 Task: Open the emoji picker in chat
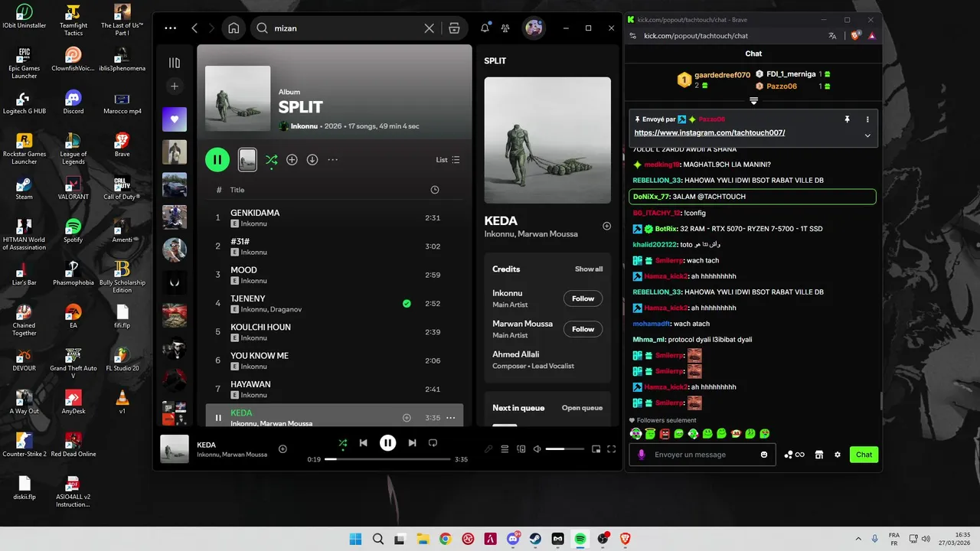tap(763, 455)
